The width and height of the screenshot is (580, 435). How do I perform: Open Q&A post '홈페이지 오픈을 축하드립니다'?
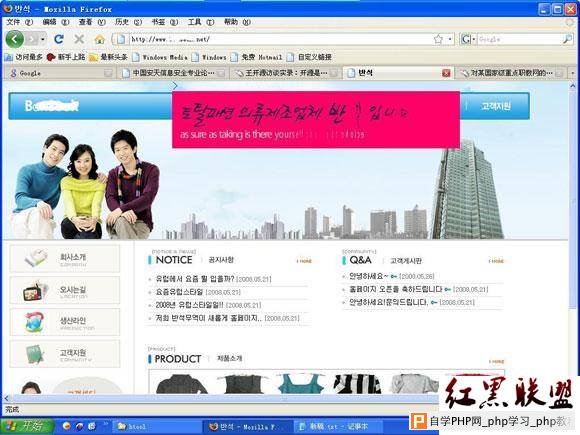(396, 289)
